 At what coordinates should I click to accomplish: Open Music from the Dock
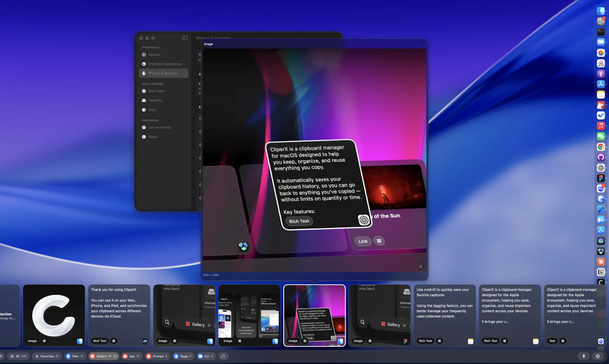point(601,126)
